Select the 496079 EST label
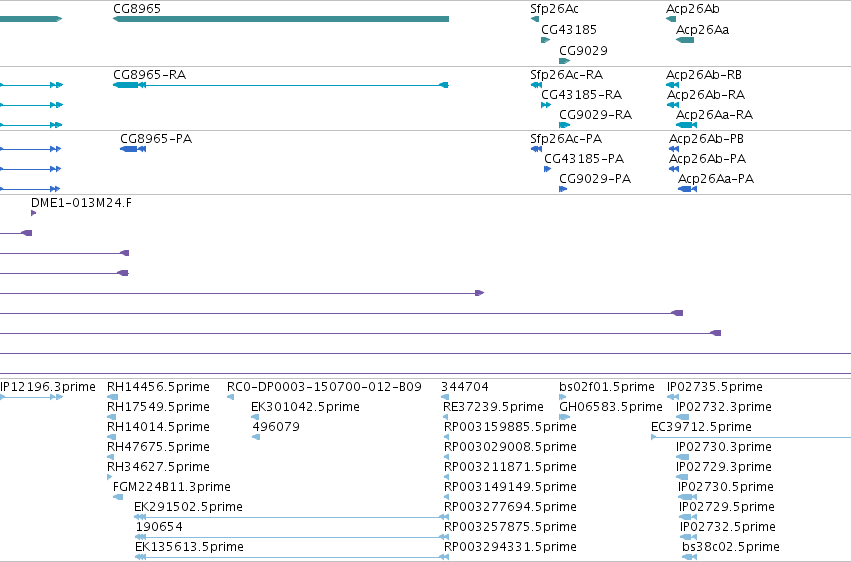This screenshot has height=562, width=851. pyautogui.click(x=276, y=427)
